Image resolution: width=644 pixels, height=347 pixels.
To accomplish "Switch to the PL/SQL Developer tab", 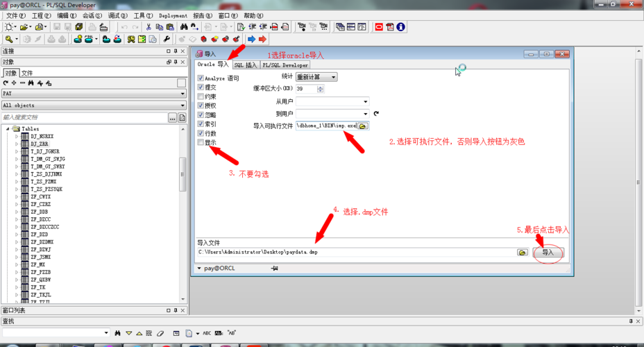I will pos(285,65).
